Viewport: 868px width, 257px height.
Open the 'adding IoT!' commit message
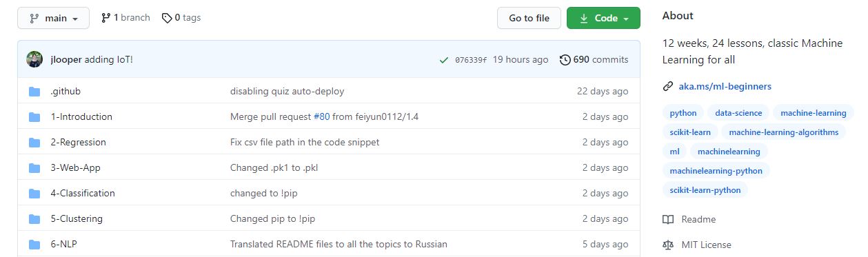tap(109, 60)
